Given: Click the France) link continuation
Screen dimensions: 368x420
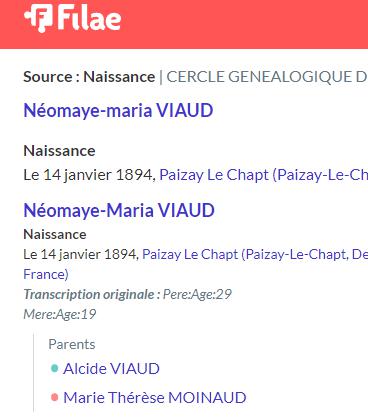Looking at the screenshot, I should point(46,274).
